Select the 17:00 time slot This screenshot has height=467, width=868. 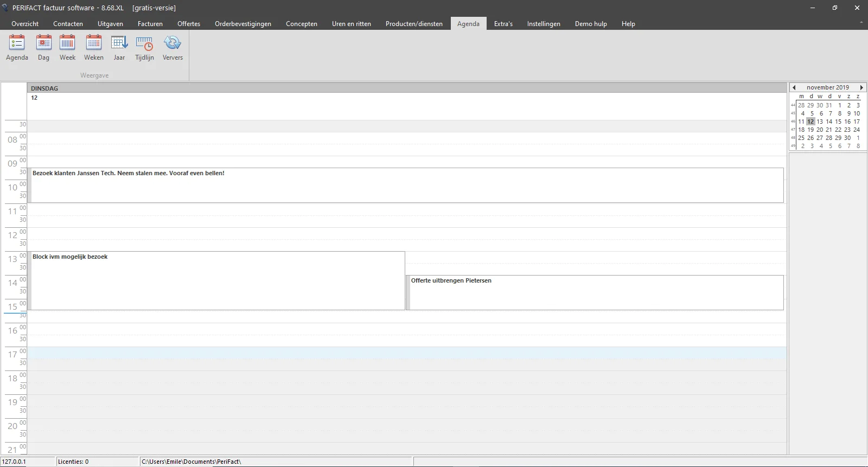[x=407, y=353]
